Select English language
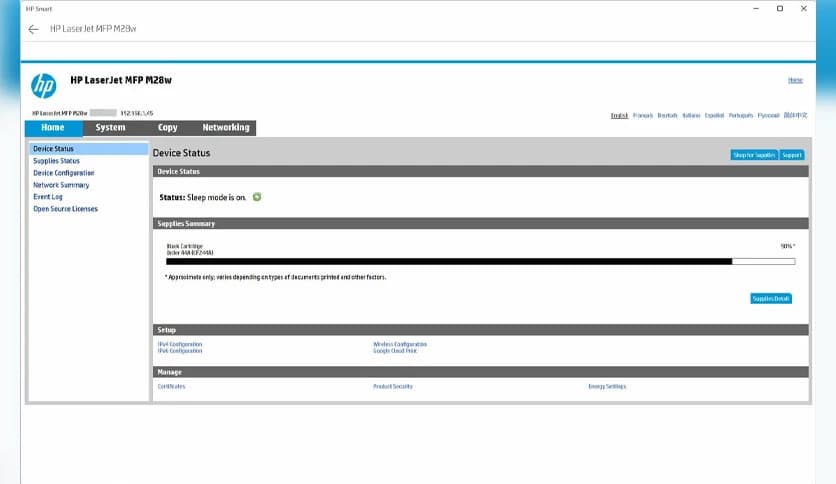The height and width of the screenshot is (484, 836). click(x=619, y=115)
